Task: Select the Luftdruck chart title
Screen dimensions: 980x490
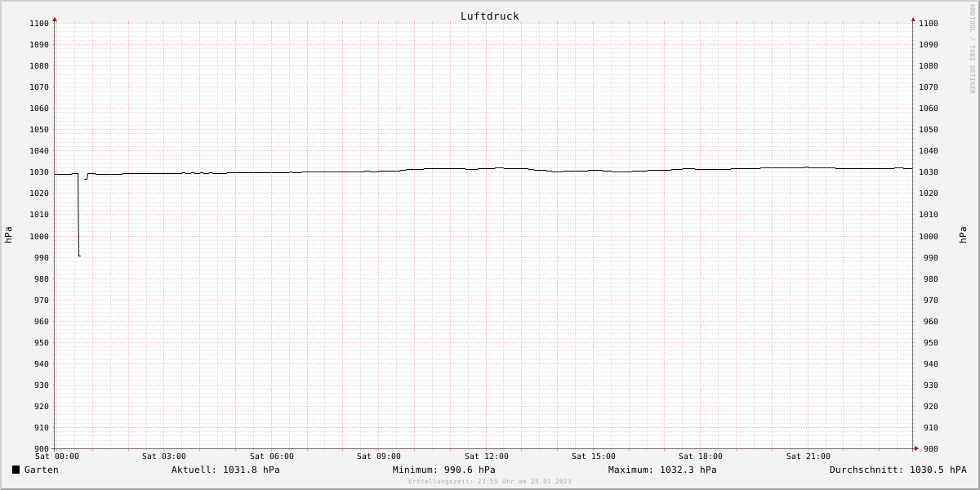Action: pyautogui.click(x=489, y=16)
